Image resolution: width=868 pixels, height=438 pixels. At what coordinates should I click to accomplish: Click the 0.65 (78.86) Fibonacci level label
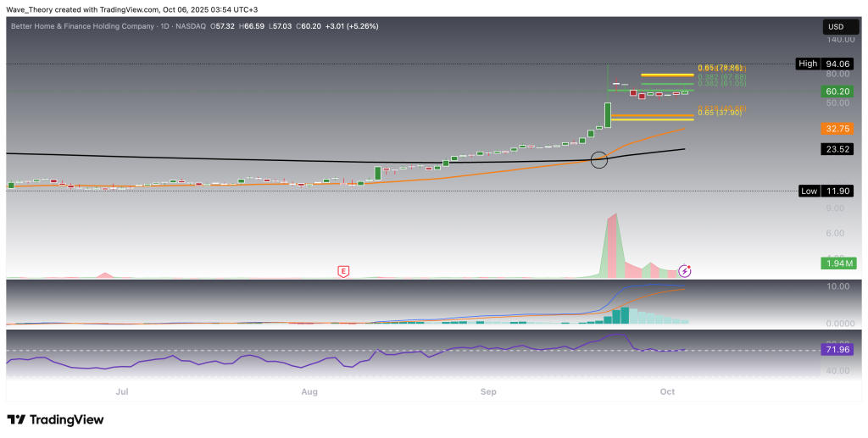coord(719,68)
